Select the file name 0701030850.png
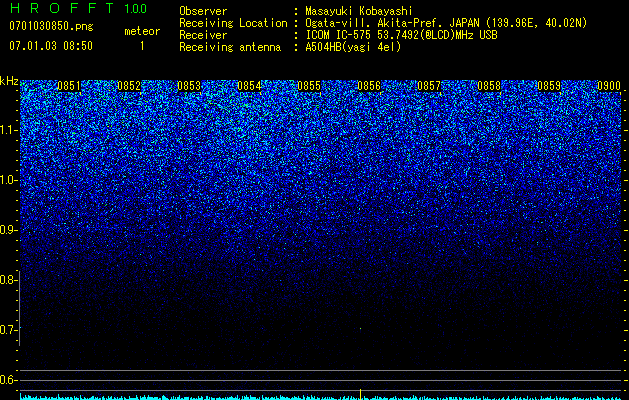 point(51,27)
